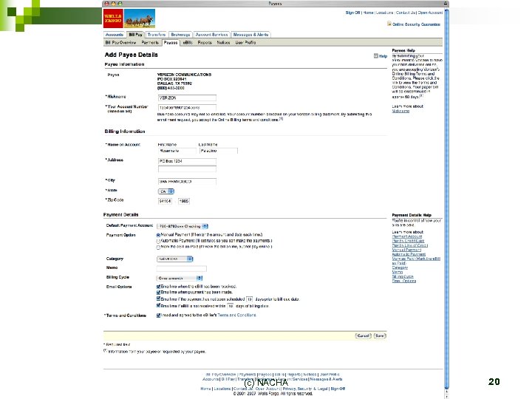This screenshot has width=532, height=399.
Task: Open the Brokerage tab
Action: 180,35
